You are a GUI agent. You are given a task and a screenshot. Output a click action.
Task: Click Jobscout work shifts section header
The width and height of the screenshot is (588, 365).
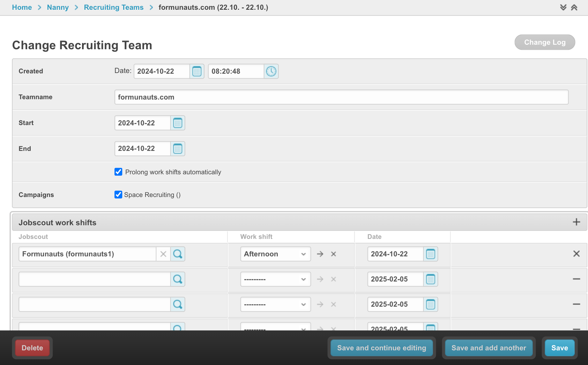[299, 222]
